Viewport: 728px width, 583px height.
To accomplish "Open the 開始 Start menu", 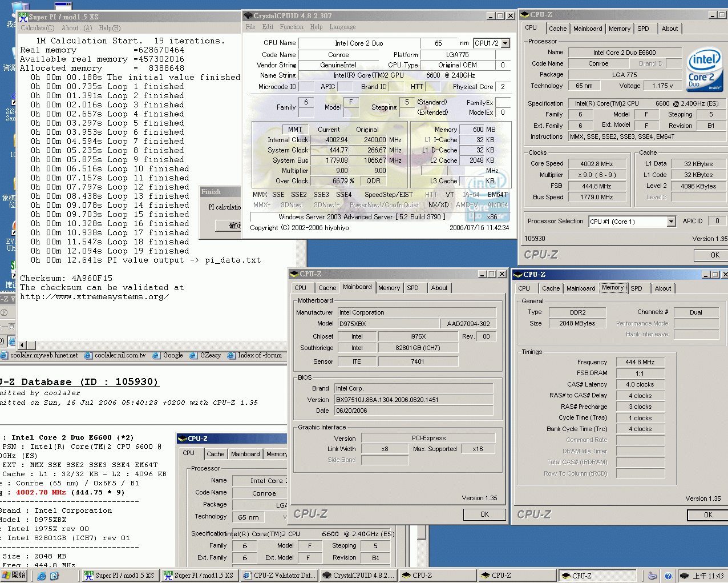I will [14, 575].
